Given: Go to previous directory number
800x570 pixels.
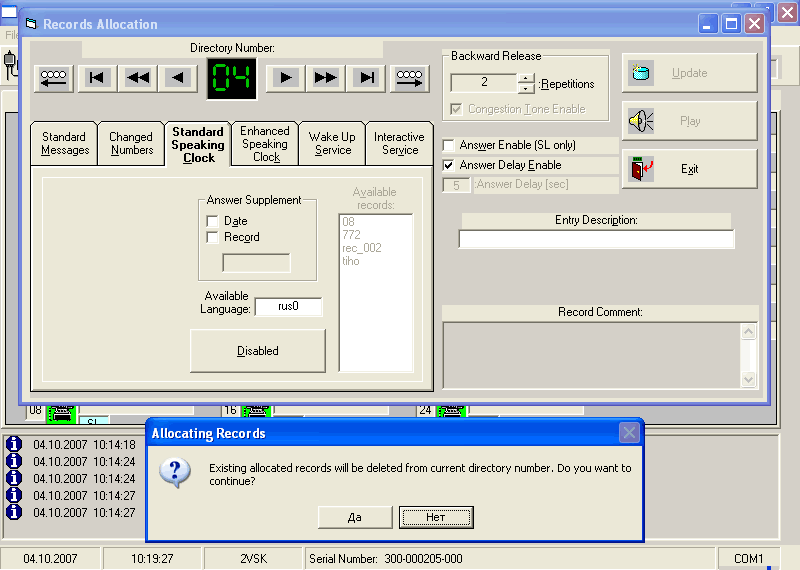Looking at the screenshot, I should click(x=179, y=78).
